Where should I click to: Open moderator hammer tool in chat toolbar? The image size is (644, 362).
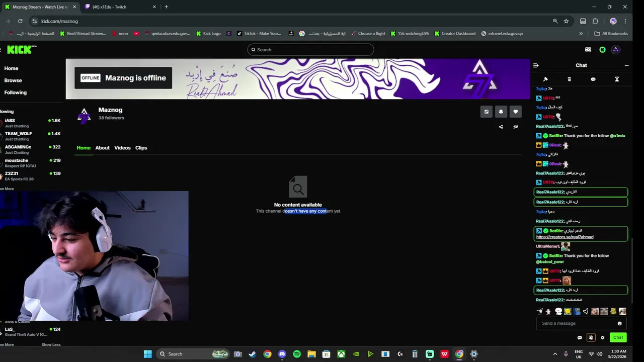tap(545, 79)
